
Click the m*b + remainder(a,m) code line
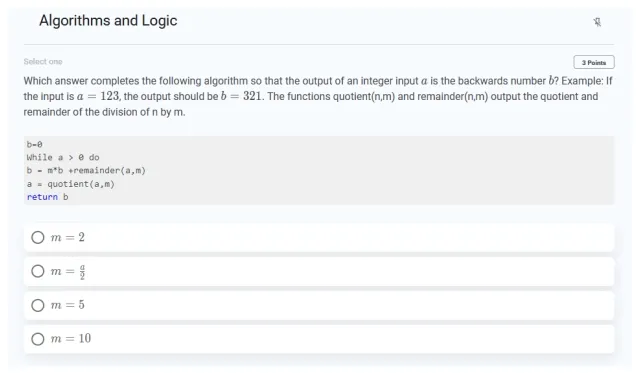[x=86, y=171]
